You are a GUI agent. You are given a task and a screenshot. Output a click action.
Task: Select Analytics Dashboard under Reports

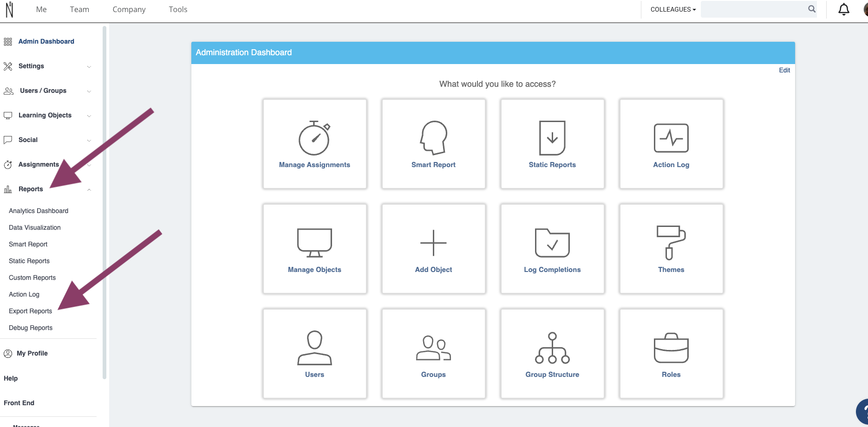39,211
